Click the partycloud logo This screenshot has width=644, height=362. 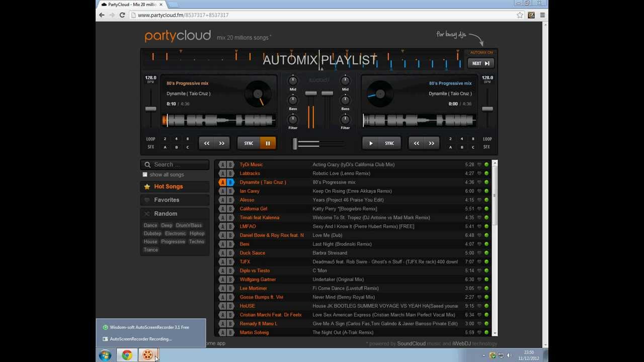click(178, 36)
